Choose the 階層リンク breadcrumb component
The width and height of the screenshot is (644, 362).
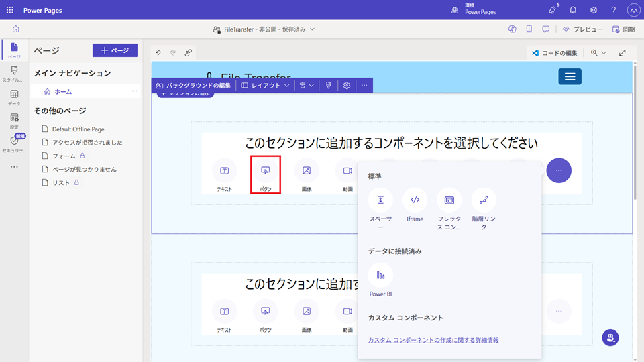483,200
